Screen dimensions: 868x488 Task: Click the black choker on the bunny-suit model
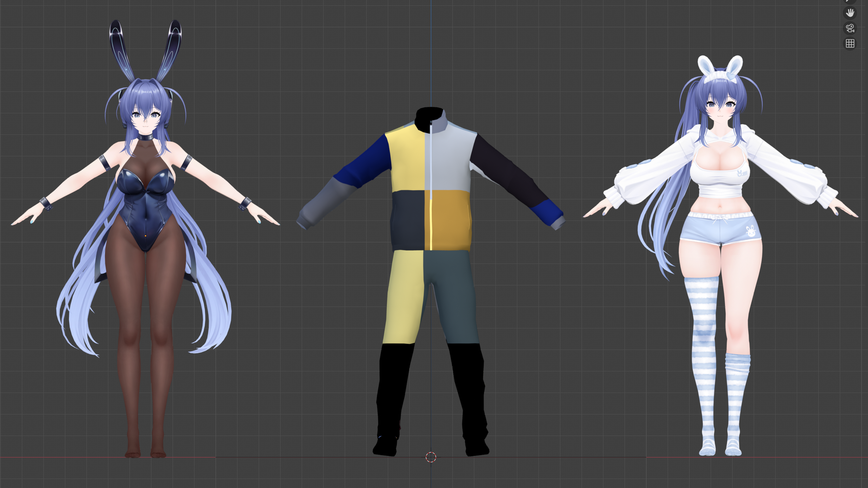145,137
